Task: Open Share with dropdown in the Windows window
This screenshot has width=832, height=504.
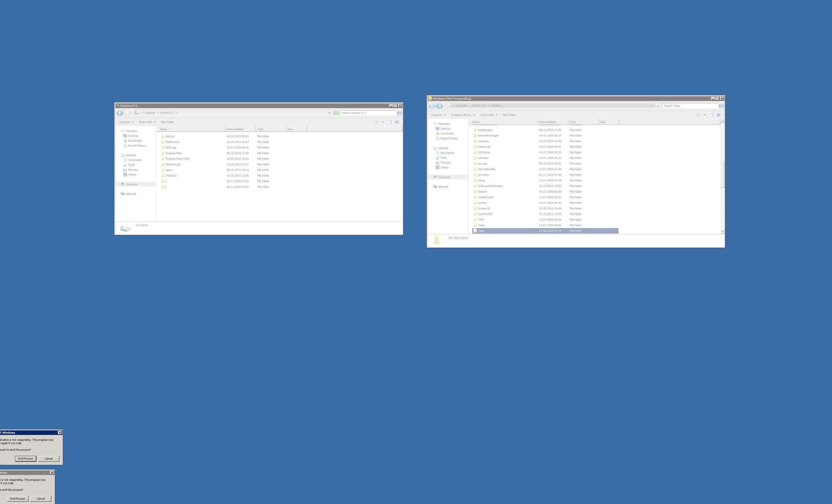Action: (488, 115)
